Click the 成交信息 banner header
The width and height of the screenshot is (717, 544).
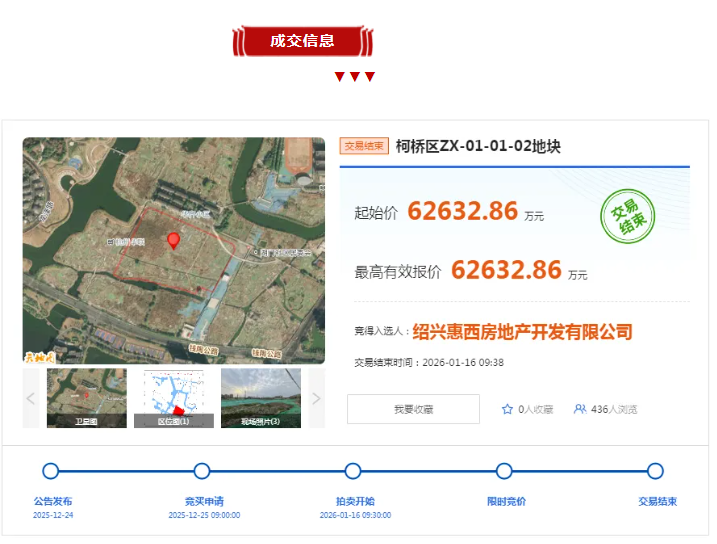[302, 41]
